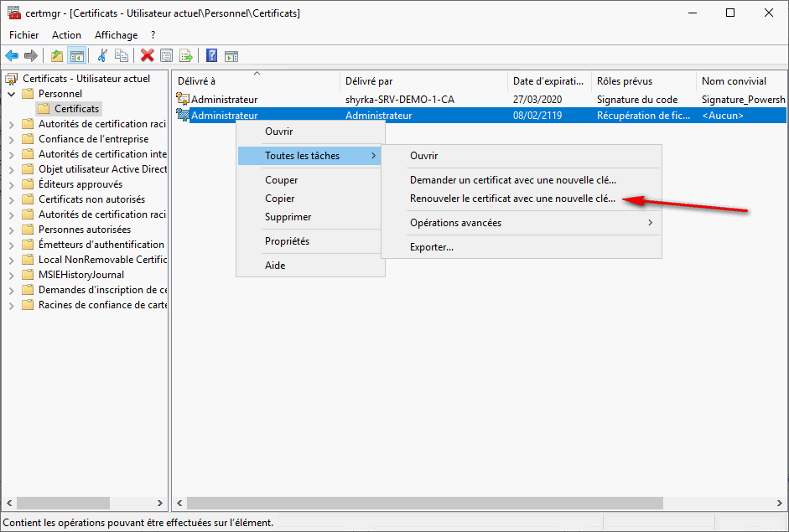Collapse the Personnel tree node
Image resolution: width=789 pixels, height=532 pixels.
point(12,94)
